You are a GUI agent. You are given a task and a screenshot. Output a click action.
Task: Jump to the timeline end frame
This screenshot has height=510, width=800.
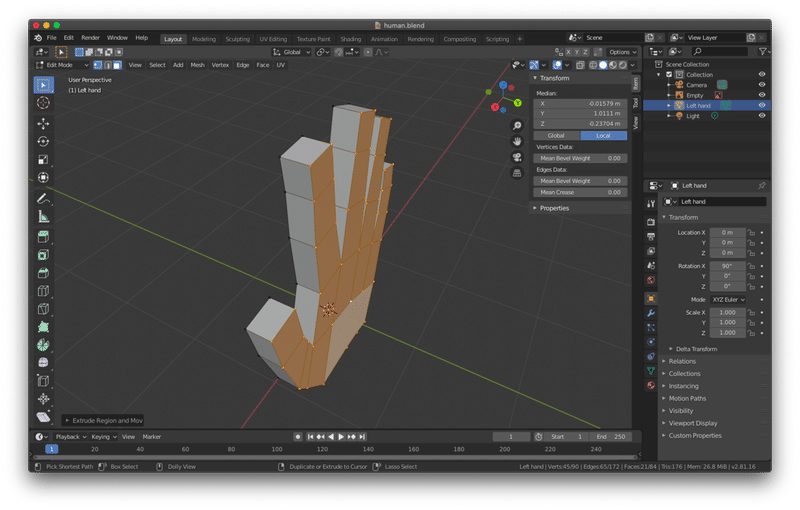point(362,437)
